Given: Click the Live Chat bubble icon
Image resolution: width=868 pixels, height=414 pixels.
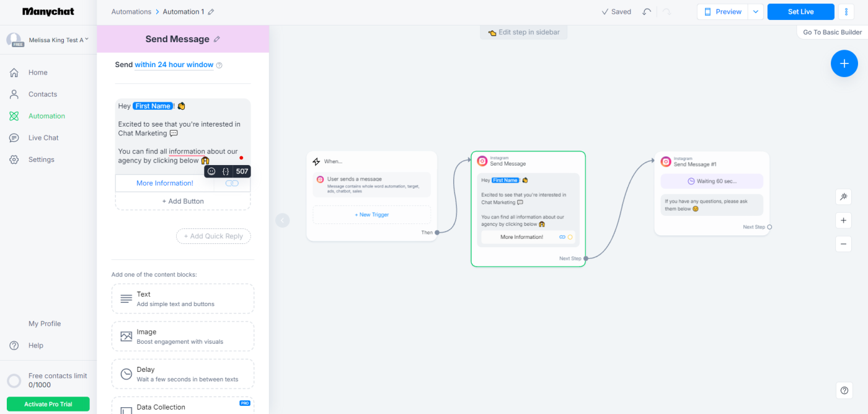Looking at the screenshot, I should coord(14,138).
